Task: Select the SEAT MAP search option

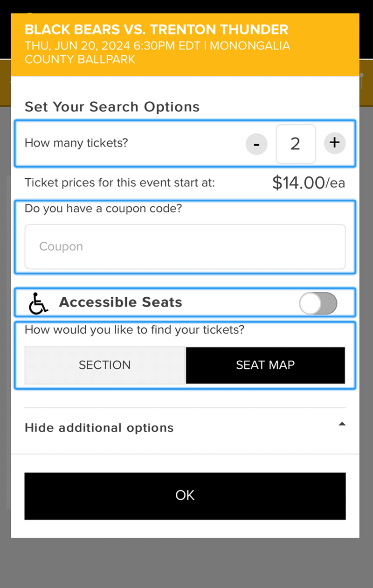Action: [x=265, y=365]
